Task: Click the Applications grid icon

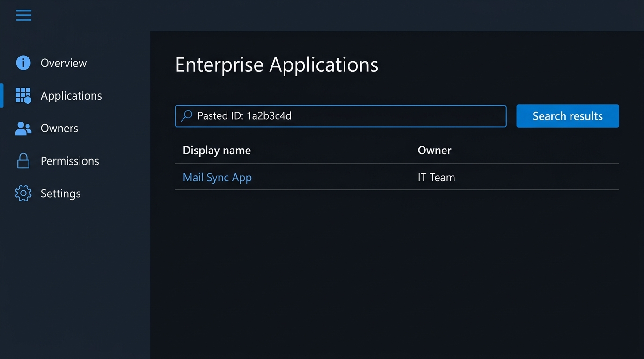Action: 23,95
